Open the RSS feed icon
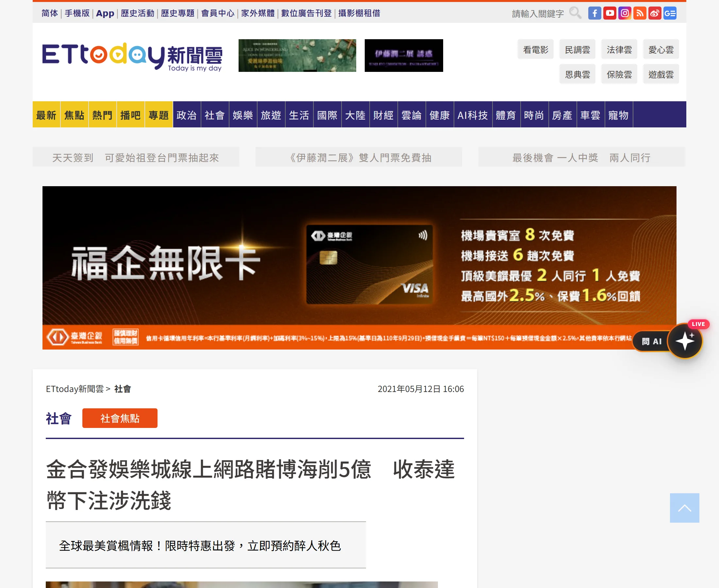Image resolution: width=719 pixels, height=588 pixels. pyautogui.click(x=640, y=13)
